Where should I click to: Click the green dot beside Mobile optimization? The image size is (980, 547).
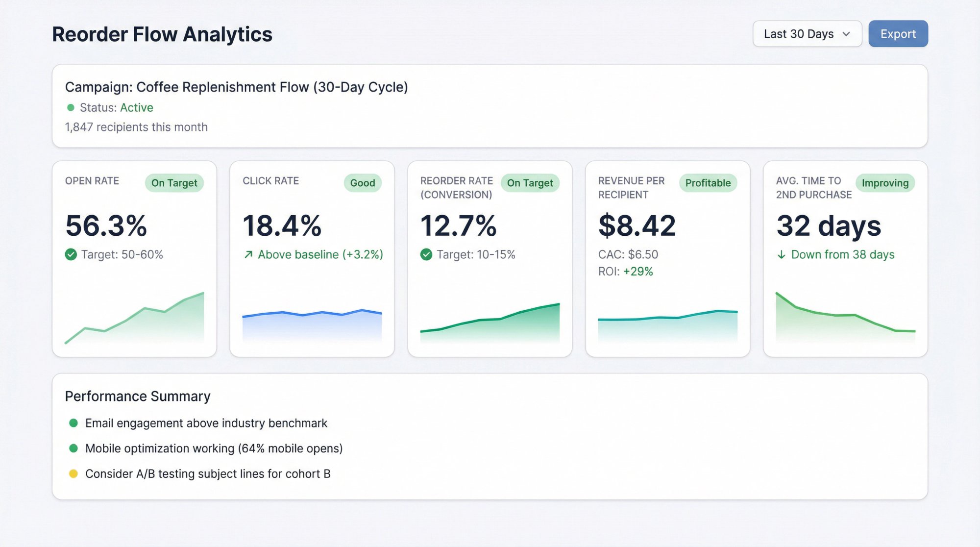pyautogui.click(x=73, y=448)
